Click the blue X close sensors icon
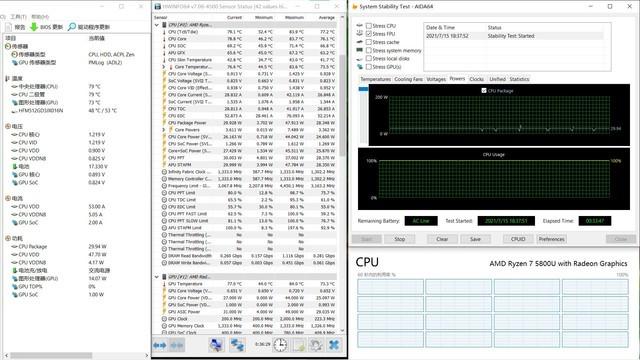 coord(334,345)
